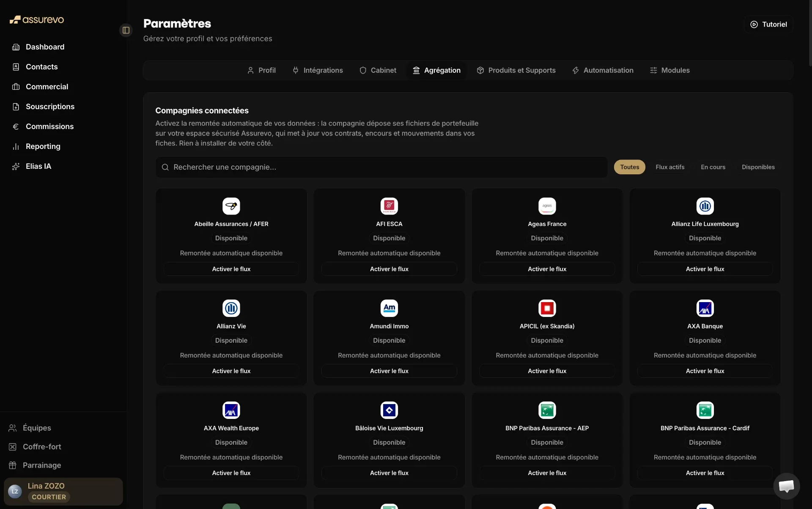Activate the flux for BNP Paribas Assurance - Cardif
The height and width of the screenshot is (509, 812).
705,473
